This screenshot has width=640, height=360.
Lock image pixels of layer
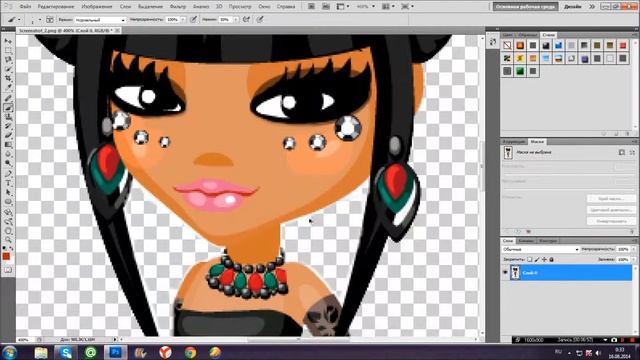coord(537,260)
